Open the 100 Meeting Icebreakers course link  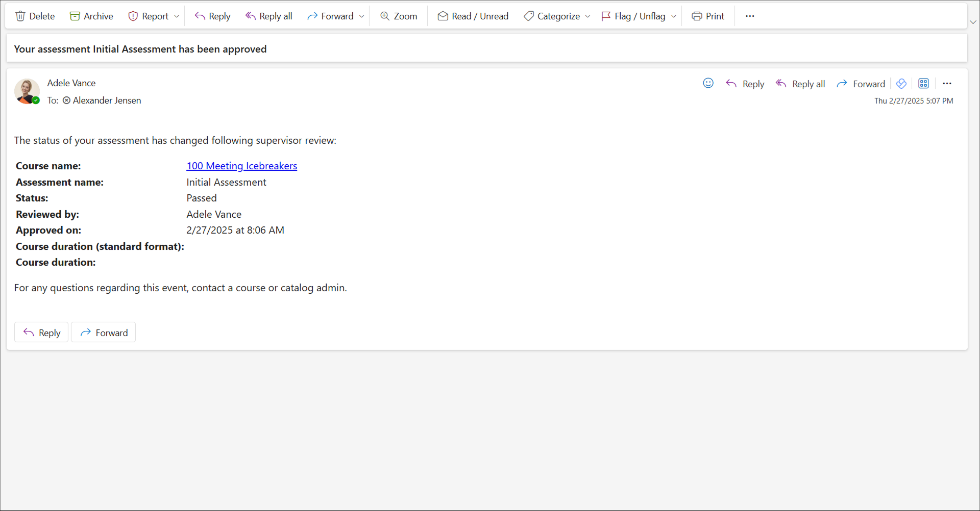241,166
